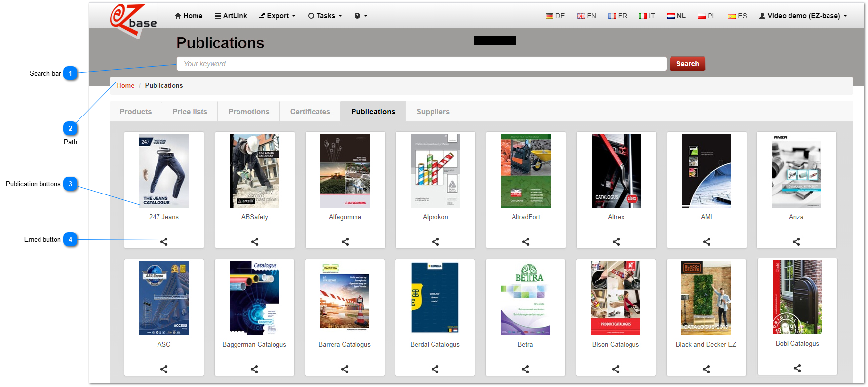Click the share icon under Alfagomma
Viewport: 868px width, 387px height.
tap(345, 242)
